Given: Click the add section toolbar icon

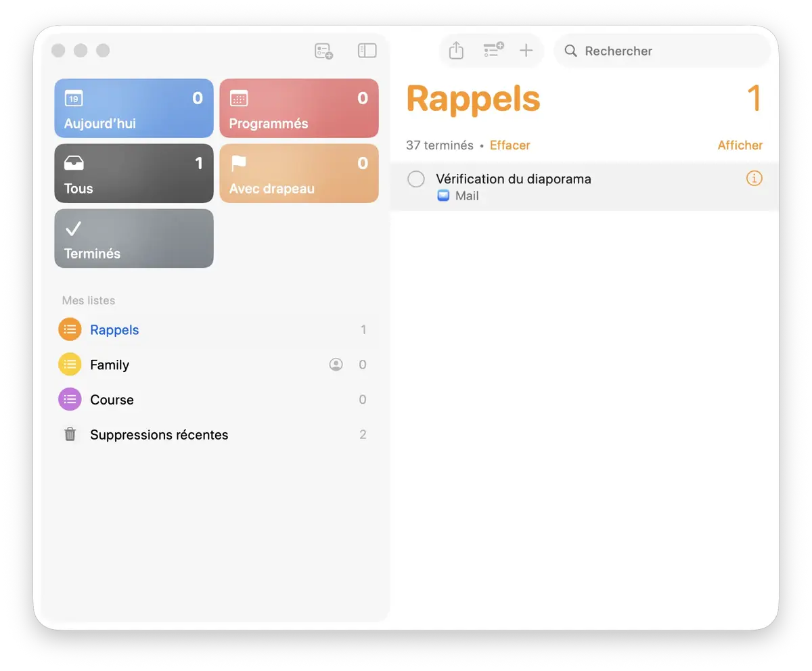Looking at the screenshot, I should [493, 50].
